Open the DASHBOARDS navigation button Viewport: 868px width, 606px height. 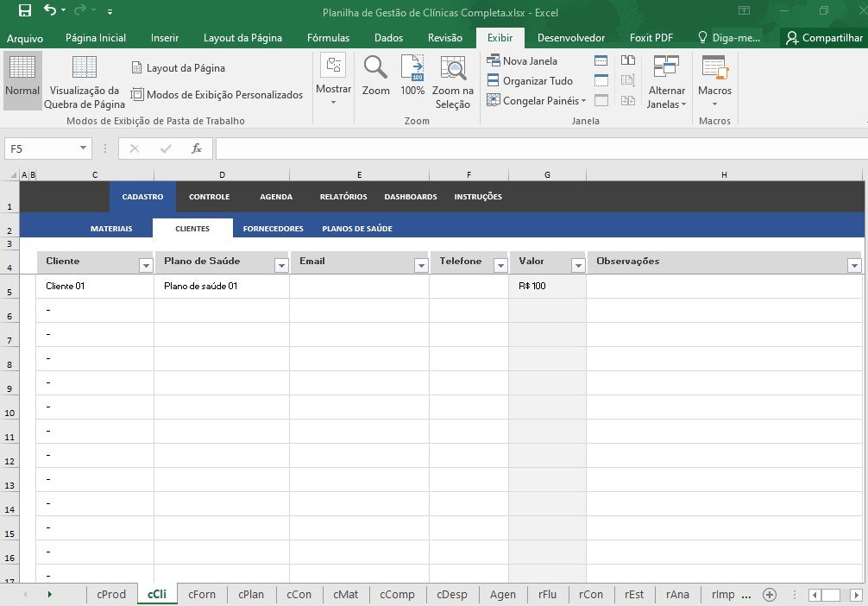[x=411, y=197]
